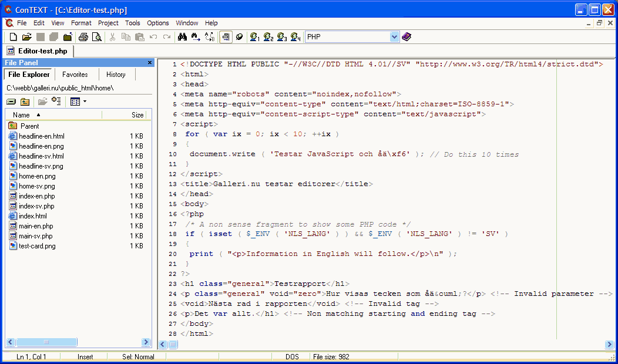Click the Copy toolbar icon
The image size is (618, 364).
(126, 37)
